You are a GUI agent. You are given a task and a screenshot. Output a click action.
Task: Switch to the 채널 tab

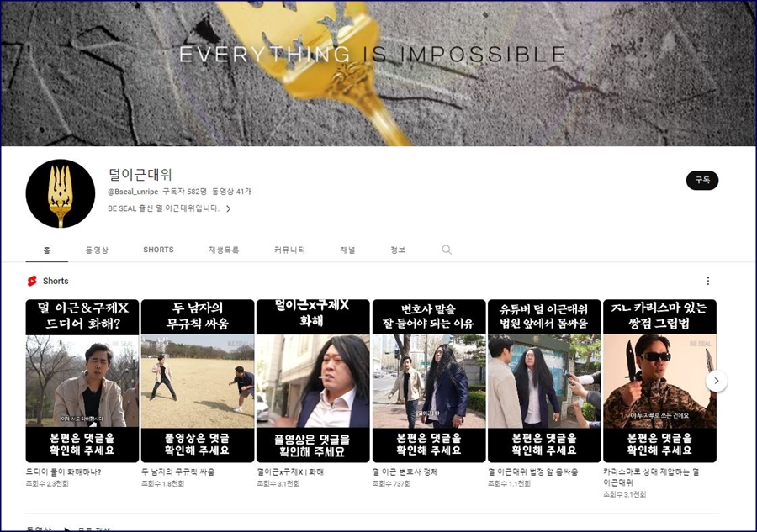tap(347, 250)
